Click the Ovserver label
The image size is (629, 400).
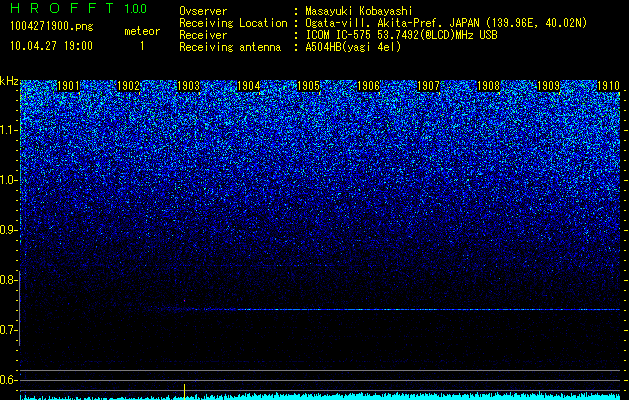pyautogui.click(x=203, y=11)
